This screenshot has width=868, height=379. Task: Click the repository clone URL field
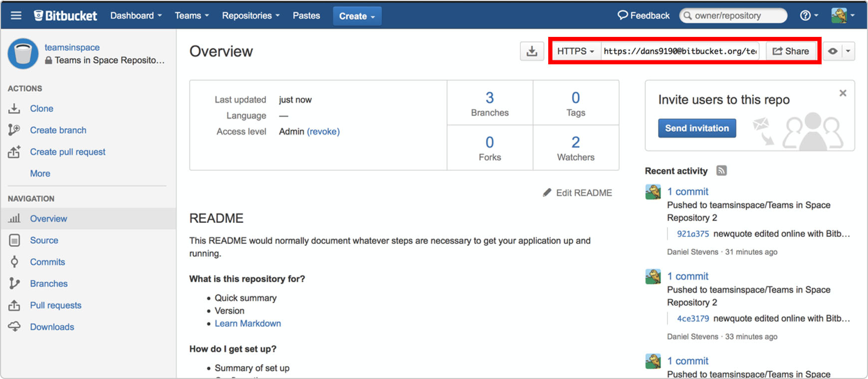680,51
